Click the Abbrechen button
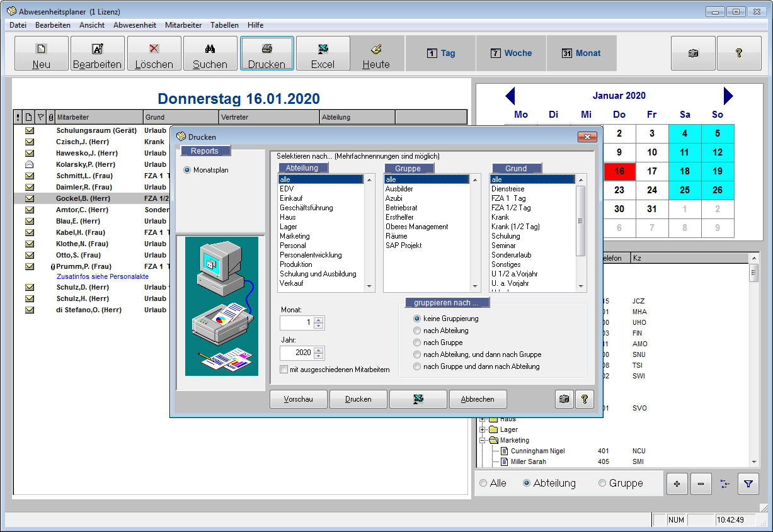 tap(477, 399)
